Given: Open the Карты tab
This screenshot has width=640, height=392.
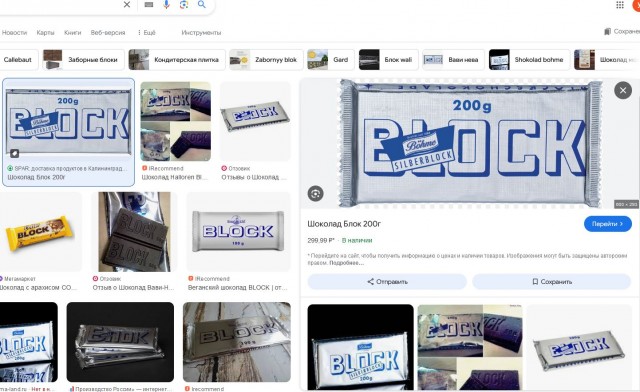Looking at the screenshot, I should click(45, 33).
